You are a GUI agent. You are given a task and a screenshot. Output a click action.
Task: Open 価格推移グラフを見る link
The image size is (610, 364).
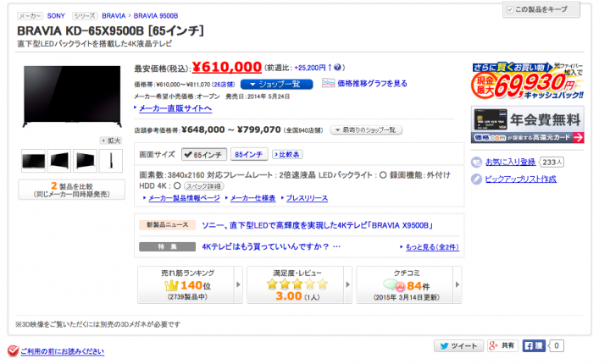pos(372,83)
